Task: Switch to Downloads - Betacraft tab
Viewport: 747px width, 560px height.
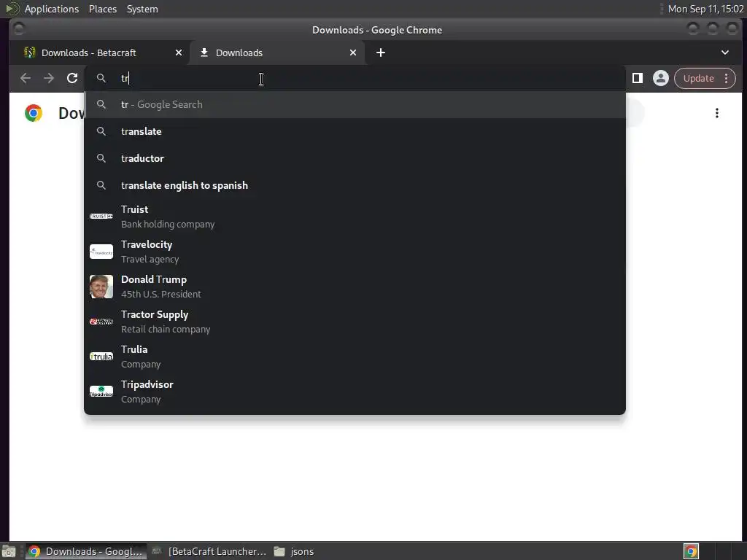Action: tap(99, 52)
